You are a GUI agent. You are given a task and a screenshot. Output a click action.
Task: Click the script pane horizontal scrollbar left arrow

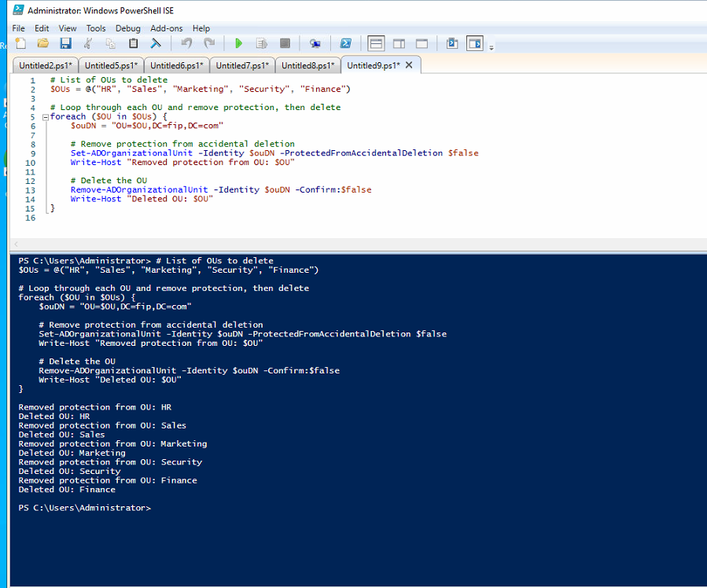click(x=17, y=244)
